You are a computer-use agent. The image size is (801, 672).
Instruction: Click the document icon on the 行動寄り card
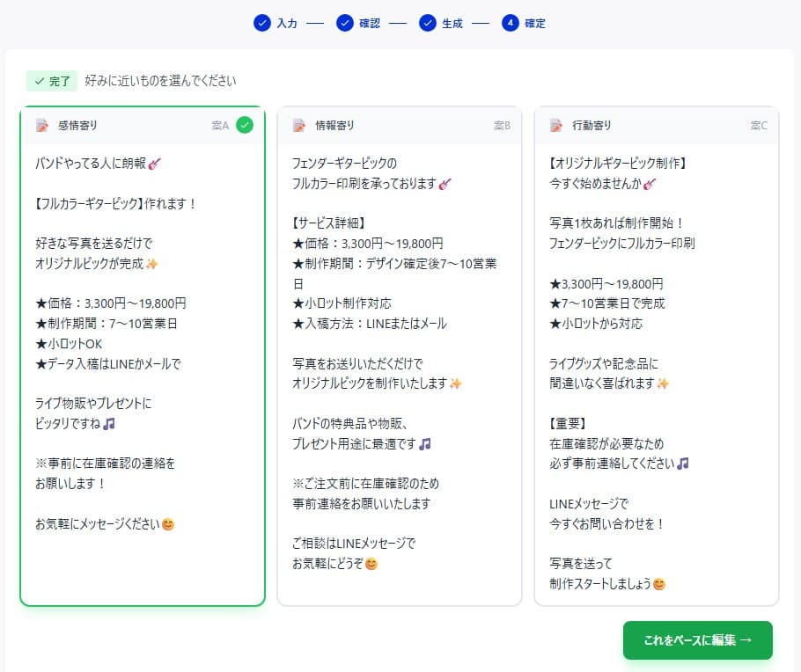(x=556, y=126)
